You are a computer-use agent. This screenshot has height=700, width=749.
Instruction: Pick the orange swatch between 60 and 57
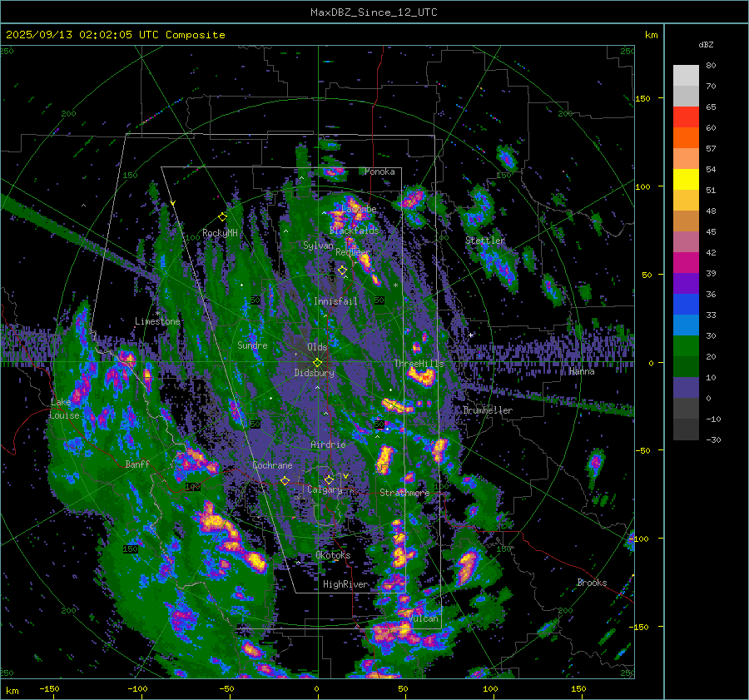click(x=686, y=137)
